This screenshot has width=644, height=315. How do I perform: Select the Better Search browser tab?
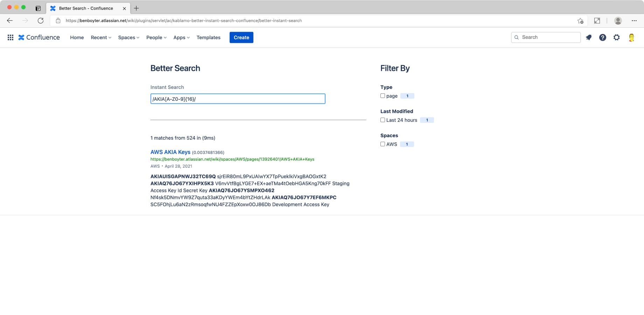click(x=87, y=8)
